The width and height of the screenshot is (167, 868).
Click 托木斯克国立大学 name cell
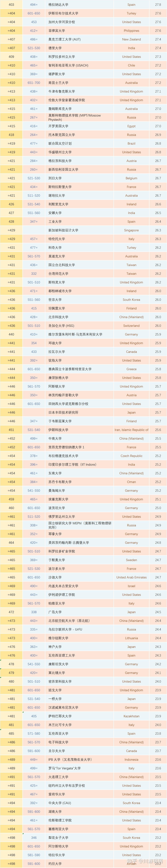tap(62, 135)
